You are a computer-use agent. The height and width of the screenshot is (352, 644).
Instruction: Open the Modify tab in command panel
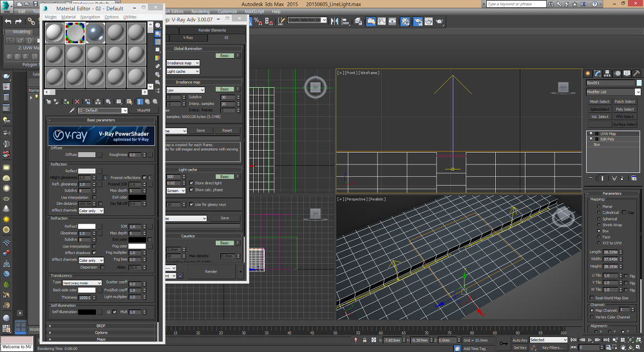(x=599, y=72)
